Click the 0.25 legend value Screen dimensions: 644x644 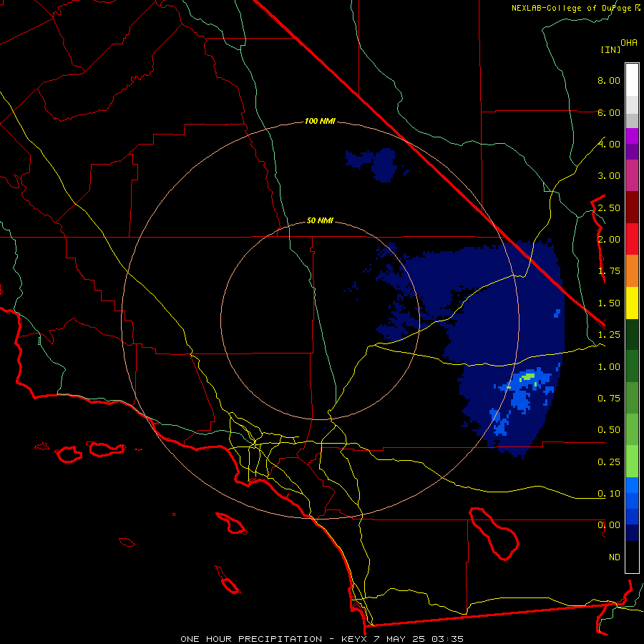click(609, 462)
